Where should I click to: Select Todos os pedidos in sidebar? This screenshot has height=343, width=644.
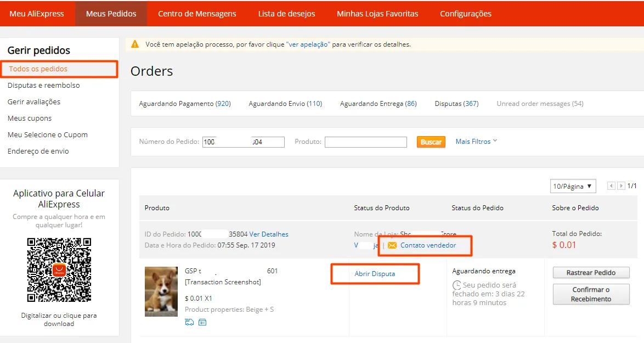pos(38,69)
